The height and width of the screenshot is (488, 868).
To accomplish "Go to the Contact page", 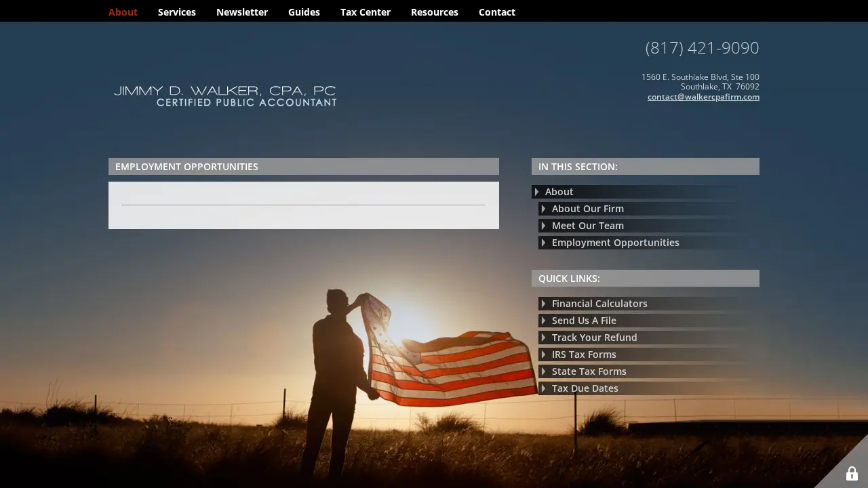I will (497, 12).
